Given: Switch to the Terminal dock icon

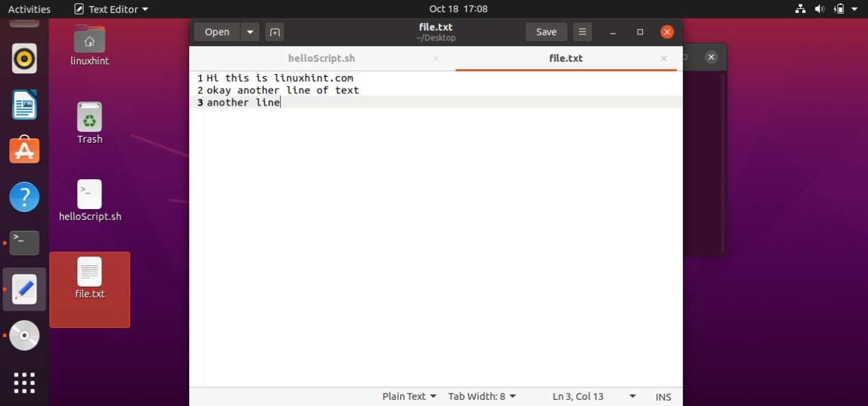Looking at the screenshot, I should [25, 243].
